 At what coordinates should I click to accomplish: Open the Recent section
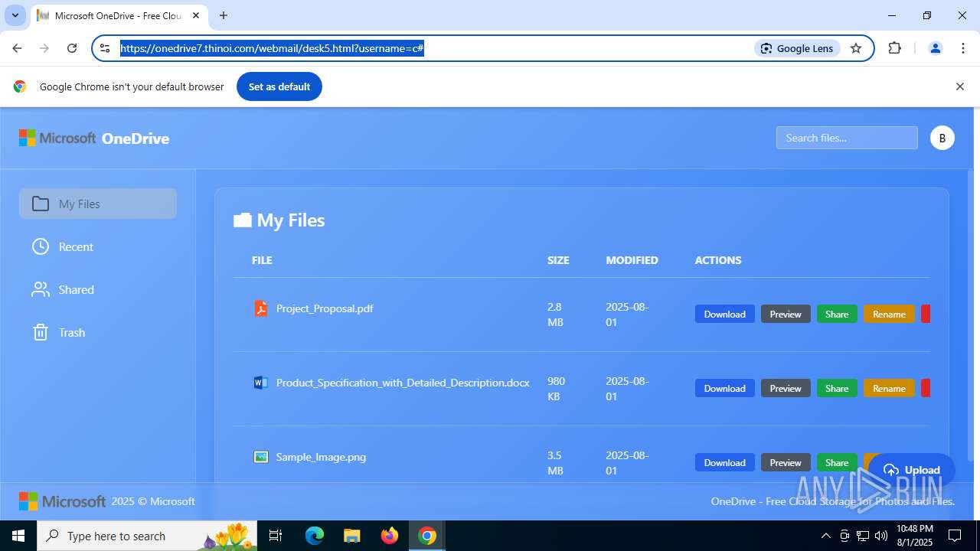click(98, 246)
